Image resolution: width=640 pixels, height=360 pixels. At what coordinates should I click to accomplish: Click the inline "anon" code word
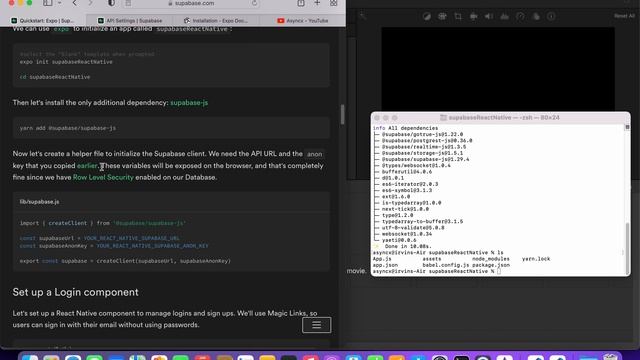click(x=314, y=154)
